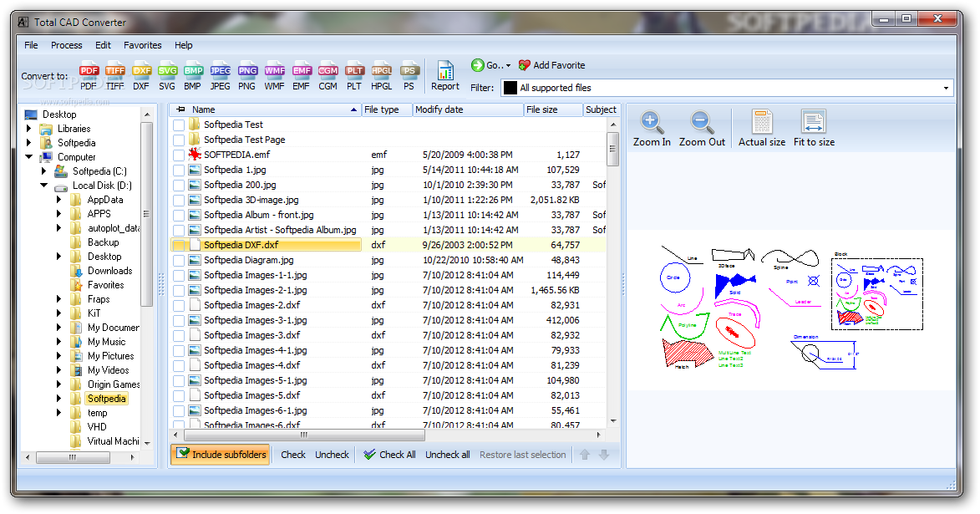This screenshot has width=980, height=514.
Task: Click file list horizontal scrollbar thumb
Action: 304,435
